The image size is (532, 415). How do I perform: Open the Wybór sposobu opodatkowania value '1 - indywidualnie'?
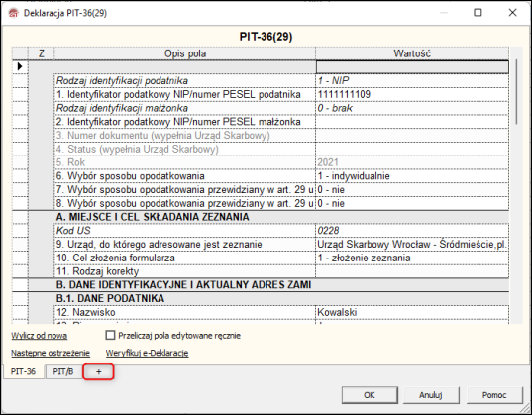tap(412, 176)
